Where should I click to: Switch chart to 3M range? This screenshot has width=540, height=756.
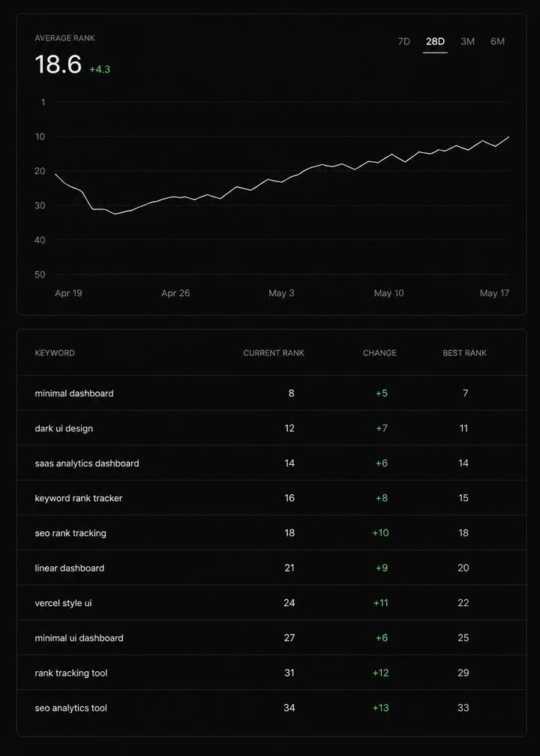[x=467, y=41]
